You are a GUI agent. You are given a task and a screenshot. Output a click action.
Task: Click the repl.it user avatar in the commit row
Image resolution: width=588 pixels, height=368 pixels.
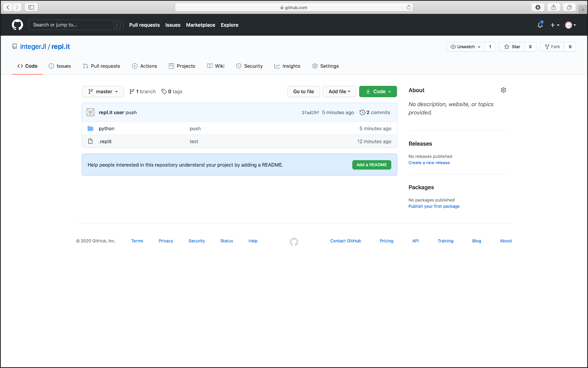pos(90,112)
